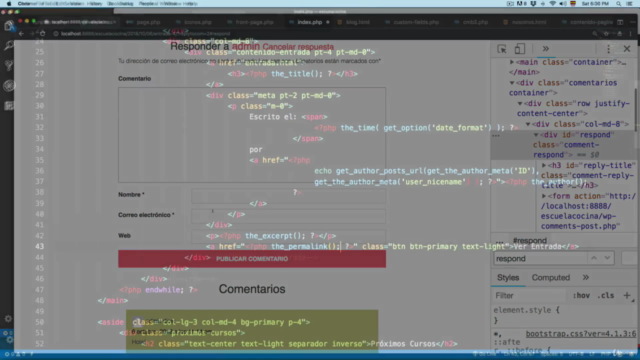
Task: Open Wi-Fi status in menu bar
Action: coord(553,4)
